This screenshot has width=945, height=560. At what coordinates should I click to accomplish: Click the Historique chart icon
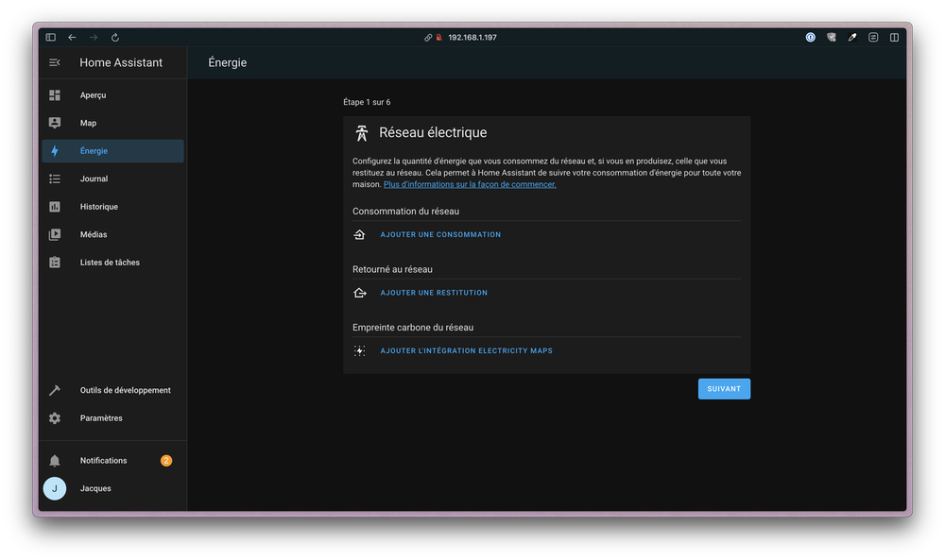[x=55, y=207]
